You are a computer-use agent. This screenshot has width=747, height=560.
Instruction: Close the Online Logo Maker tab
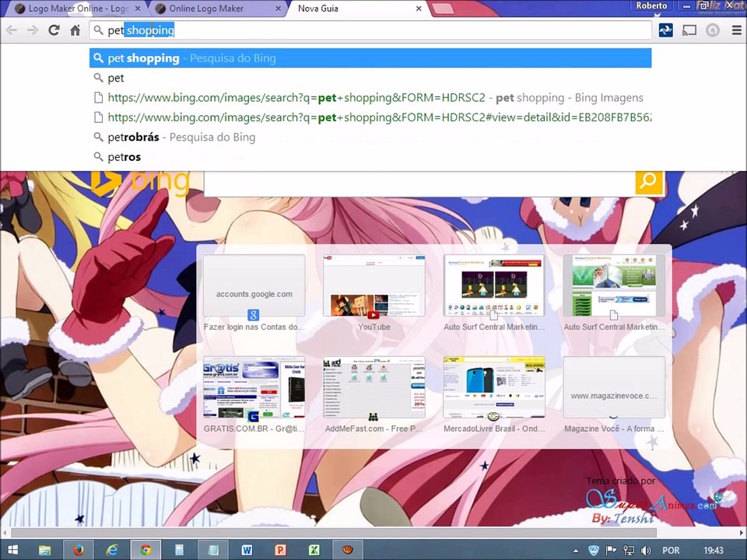tap(278, 9)
